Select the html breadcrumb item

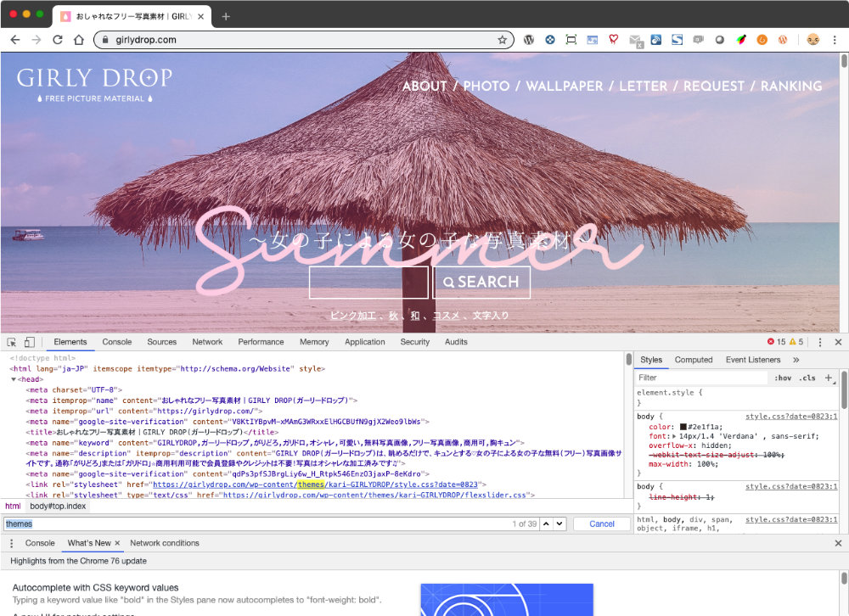tap(13, 506)
